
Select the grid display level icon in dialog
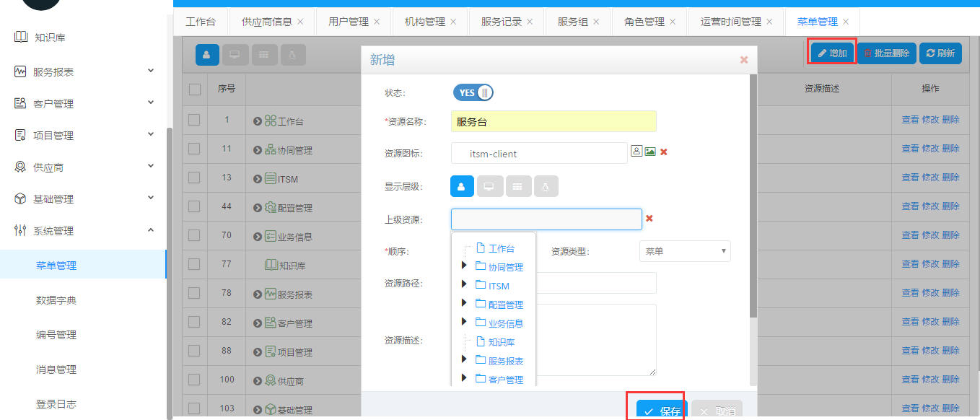(518, 185)
